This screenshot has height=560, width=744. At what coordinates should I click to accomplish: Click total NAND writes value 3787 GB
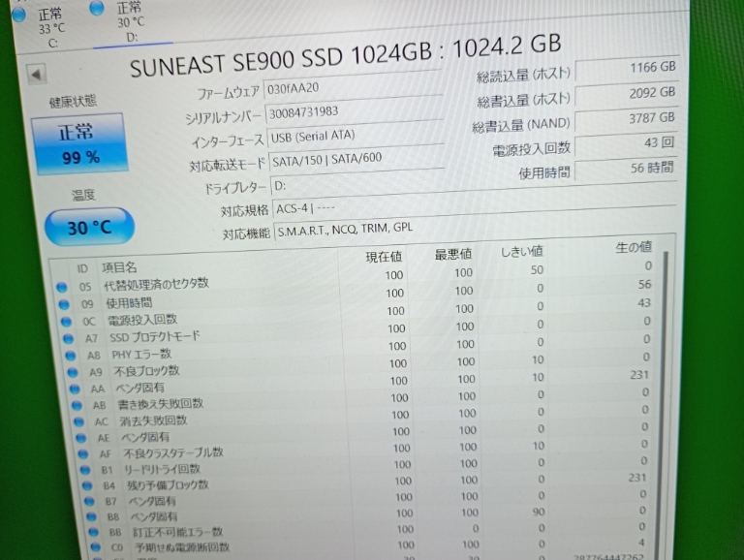[627, 118]
